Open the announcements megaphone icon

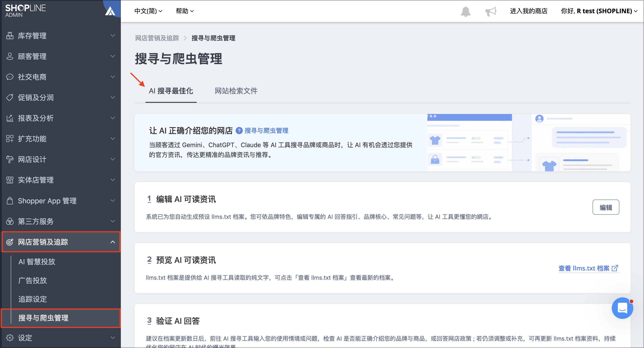click(491, 11)
